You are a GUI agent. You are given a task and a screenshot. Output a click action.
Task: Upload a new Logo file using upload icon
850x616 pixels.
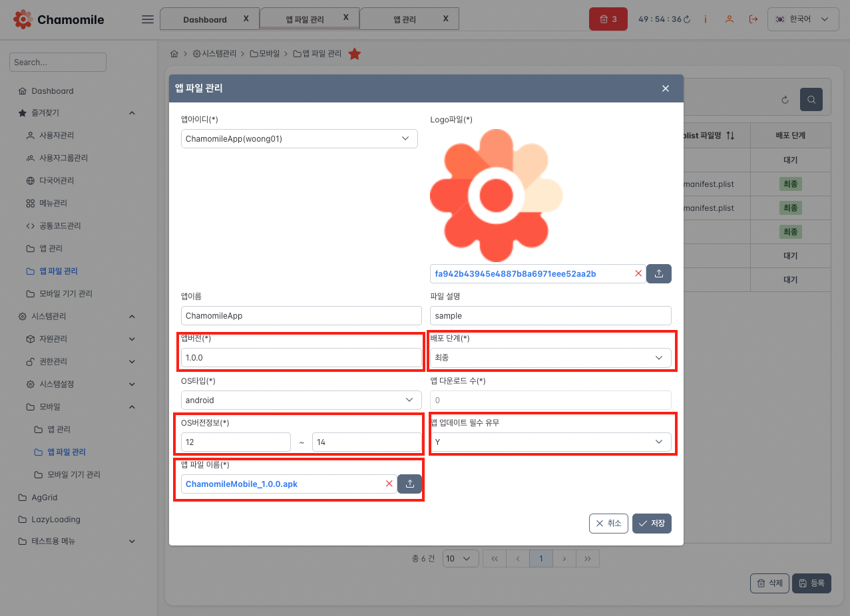(659, 273)
